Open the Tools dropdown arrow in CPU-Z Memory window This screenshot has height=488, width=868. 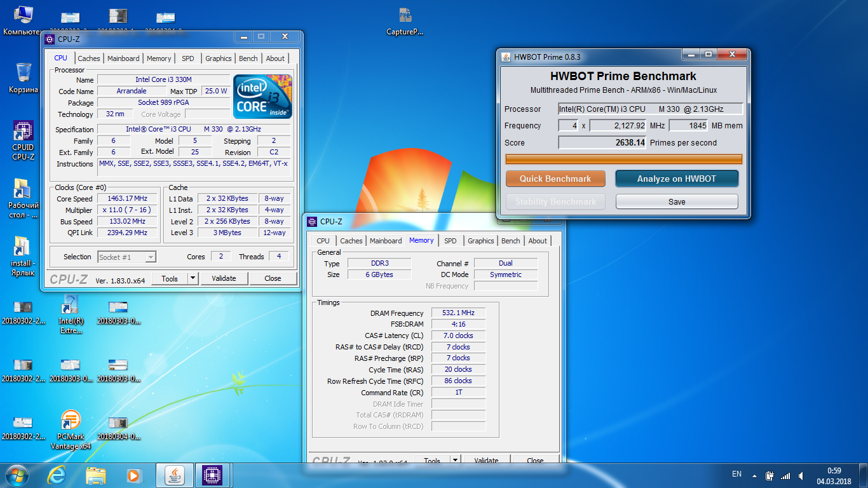(456, 460)
